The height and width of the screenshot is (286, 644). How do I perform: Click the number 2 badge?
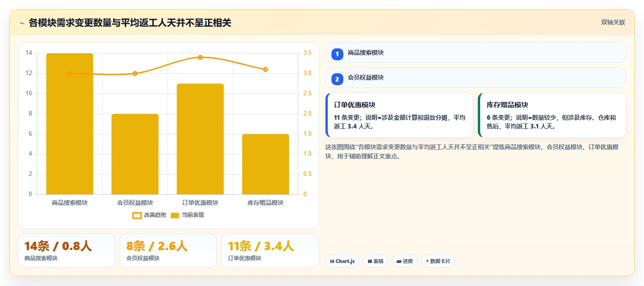[337, 79]
